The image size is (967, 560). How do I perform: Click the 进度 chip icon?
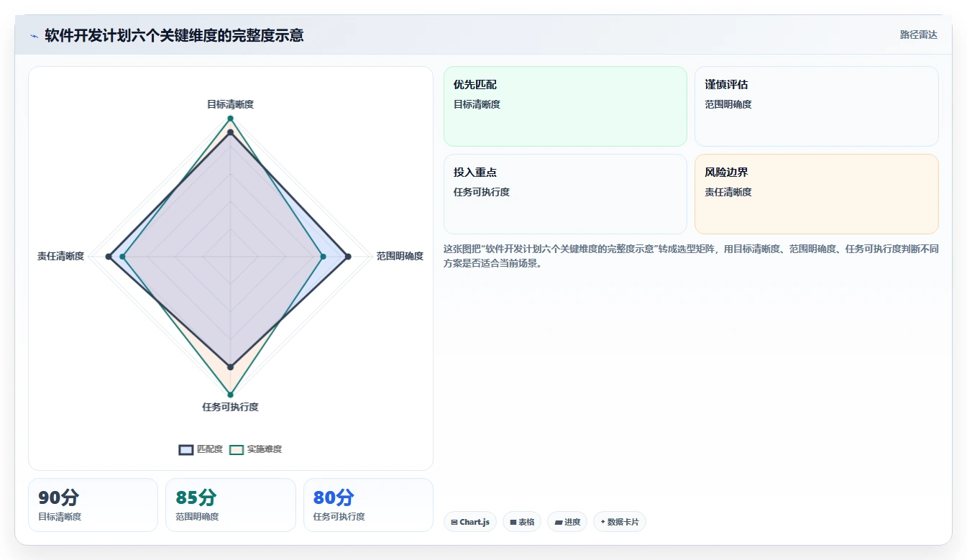(x=558, y=522)
